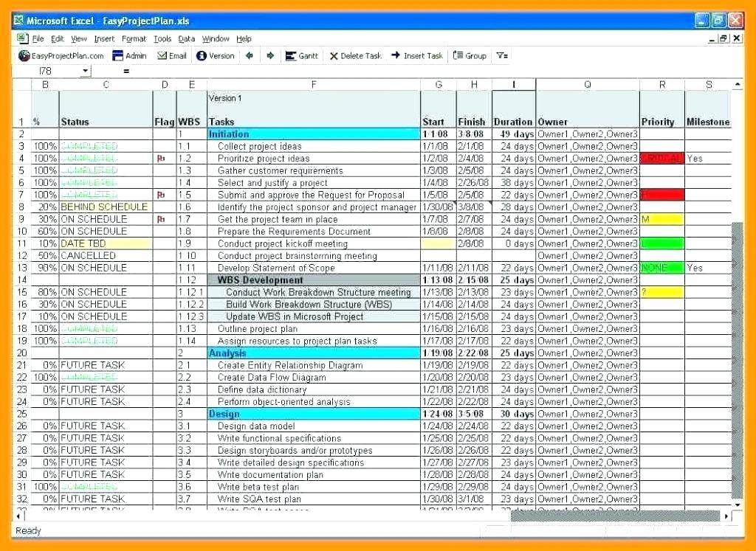Open the Gantt chart view
756x551 pixels.
pos(302,56)
